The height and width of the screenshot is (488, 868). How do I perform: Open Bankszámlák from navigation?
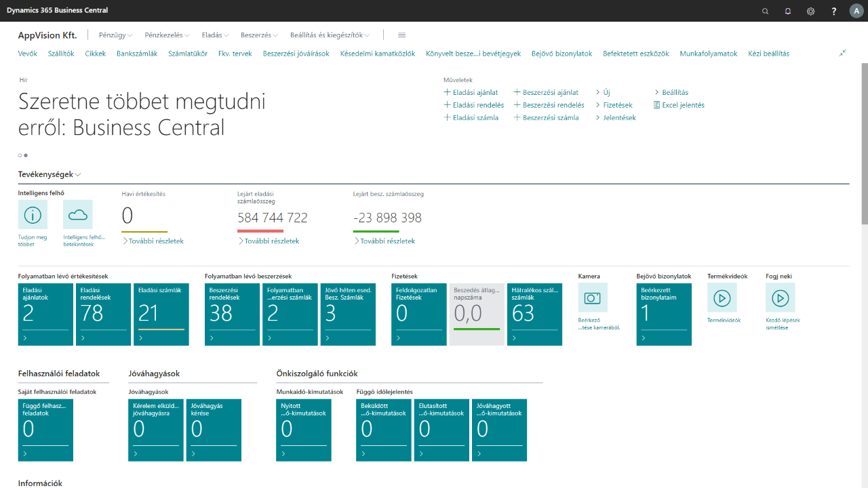coord(137,54)
